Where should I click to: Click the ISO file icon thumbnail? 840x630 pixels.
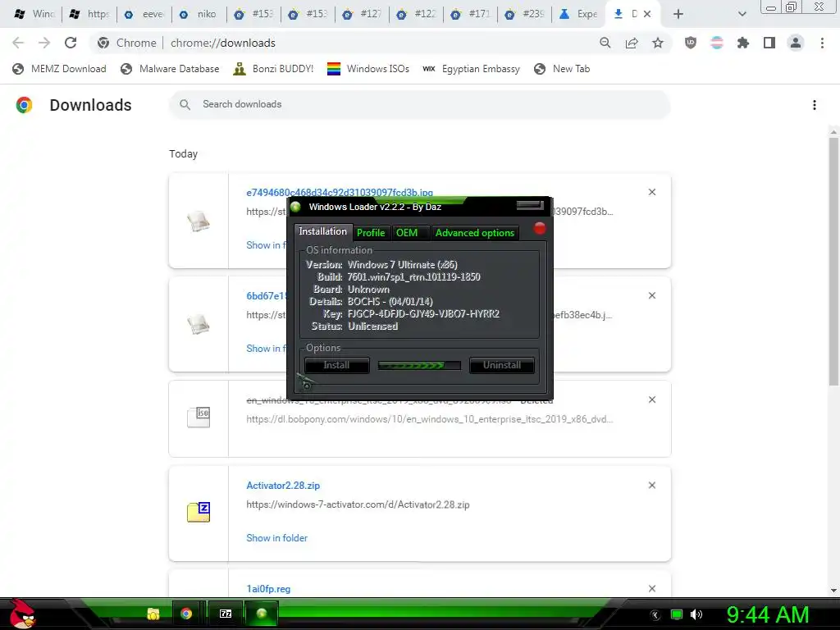(x=199, y=418)
